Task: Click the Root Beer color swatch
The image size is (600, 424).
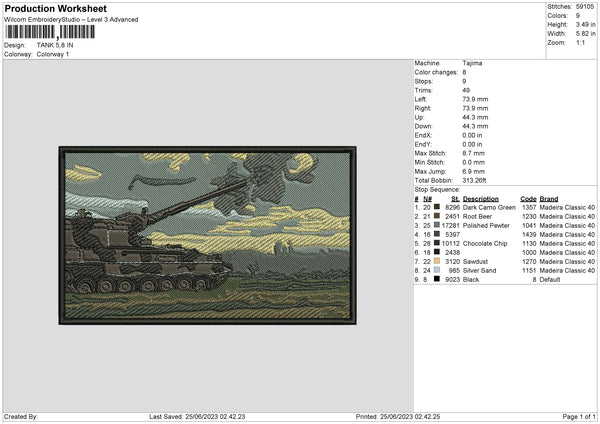Action: point(437,216)
